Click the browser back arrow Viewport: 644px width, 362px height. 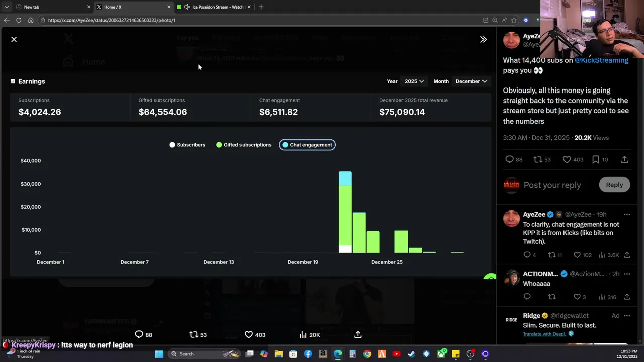[x=6, y=20]
